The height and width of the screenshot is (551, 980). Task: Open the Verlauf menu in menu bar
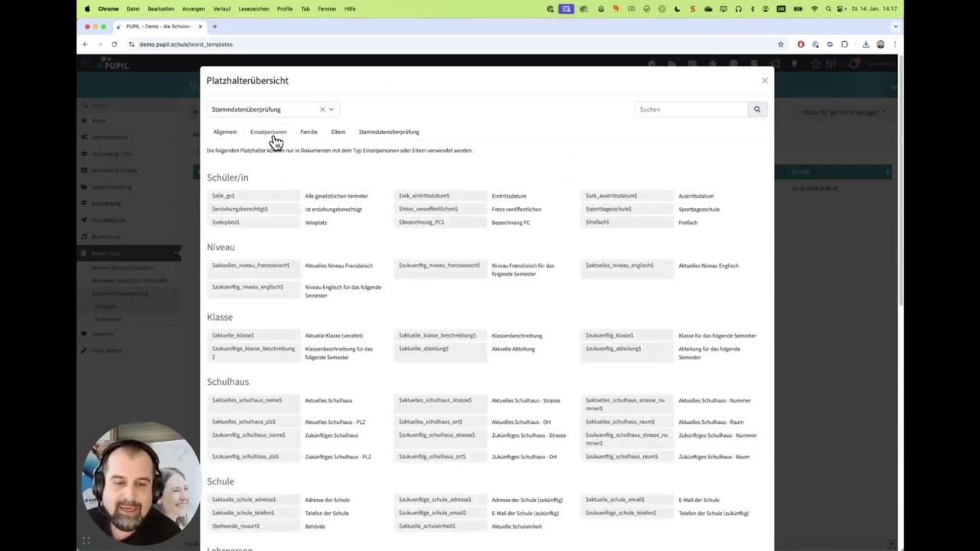click(x=221, y=9)
